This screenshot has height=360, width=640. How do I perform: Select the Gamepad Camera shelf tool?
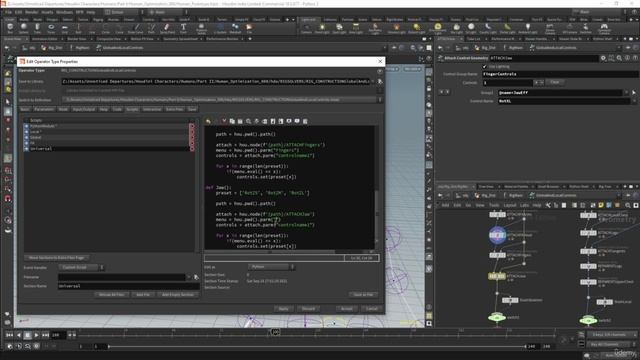(x=604, y=28)
